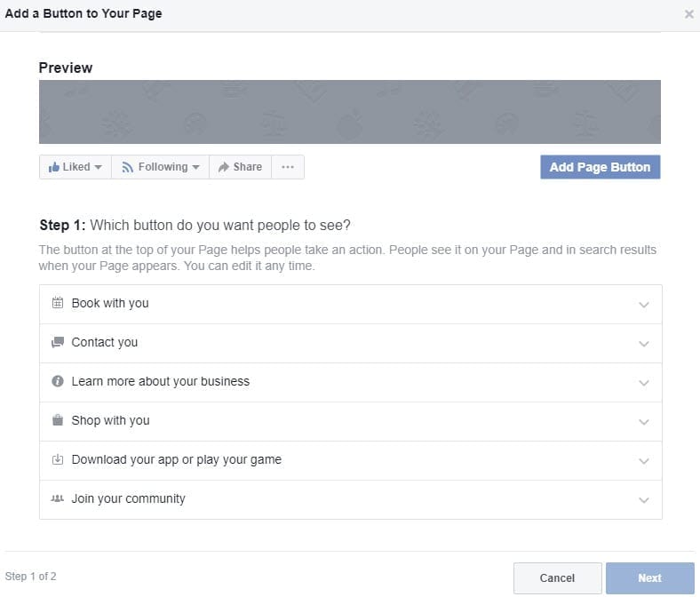Expand the Contact you section chevron

coord(644,344)
